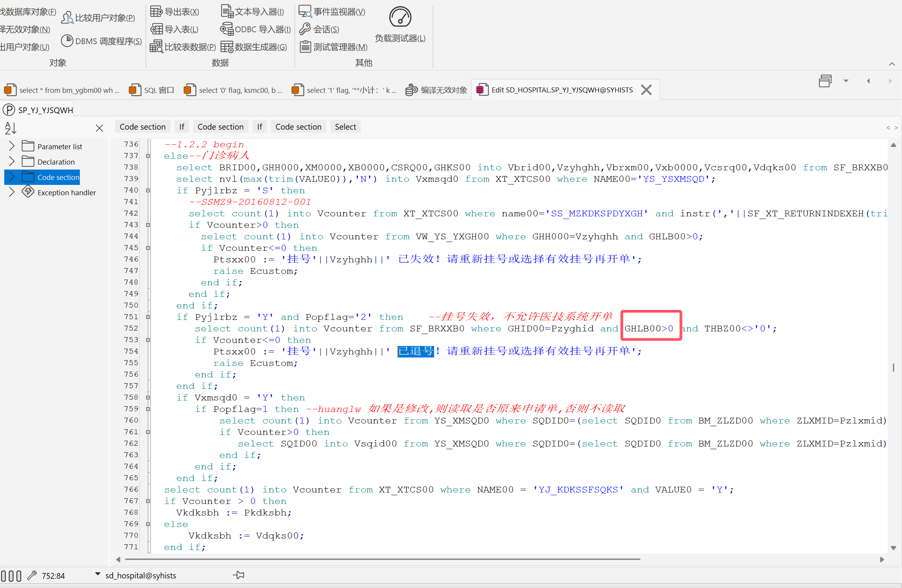Click the Export Tables (导出表) icon

(x=156, y=12)
